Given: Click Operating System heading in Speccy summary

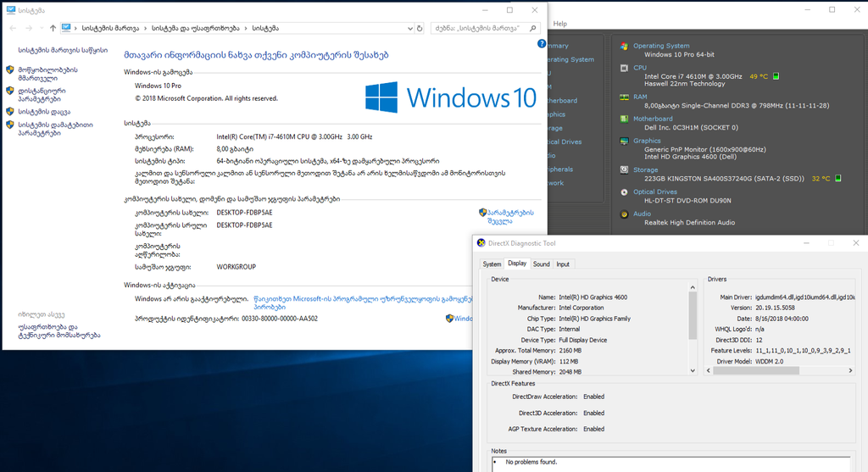Looking at the screenshot, I should click(x=661, y=46).
